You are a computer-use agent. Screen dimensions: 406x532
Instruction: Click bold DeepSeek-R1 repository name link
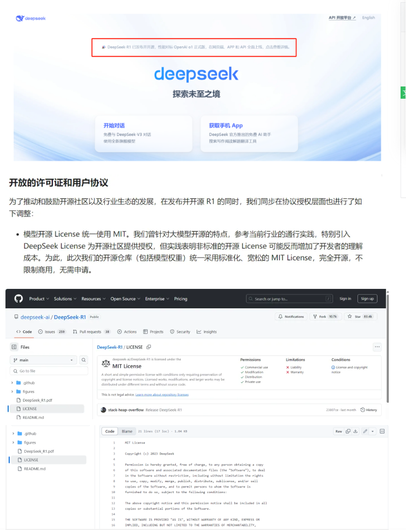(70, 317)
